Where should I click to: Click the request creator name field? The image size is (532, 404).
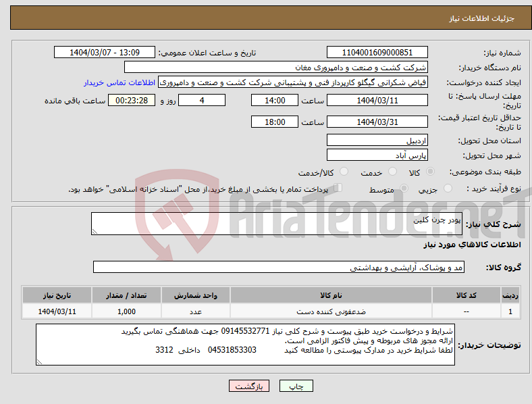tap(293, 82)
